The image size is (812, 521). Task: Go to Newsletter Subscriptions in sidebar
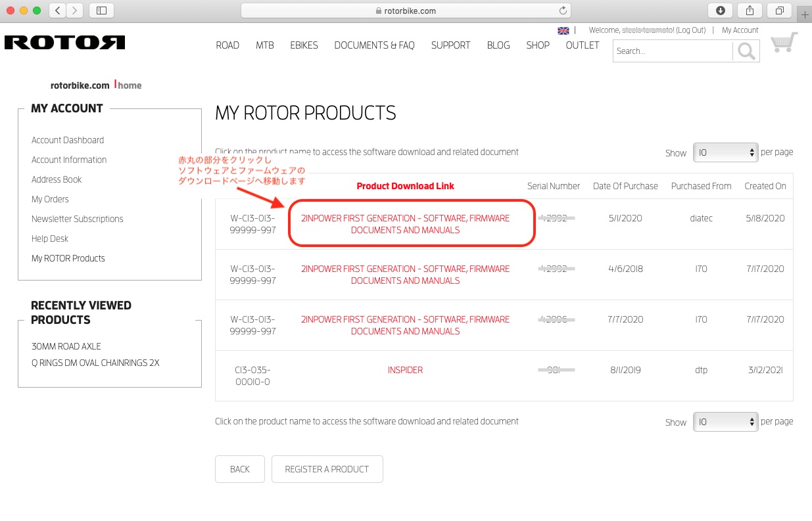coord(77,219)
